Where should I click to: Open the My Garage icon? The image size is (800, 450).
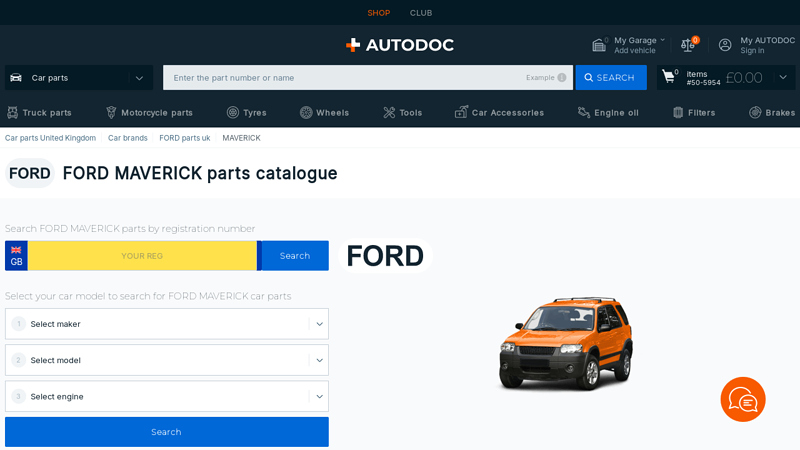(599, 45)
